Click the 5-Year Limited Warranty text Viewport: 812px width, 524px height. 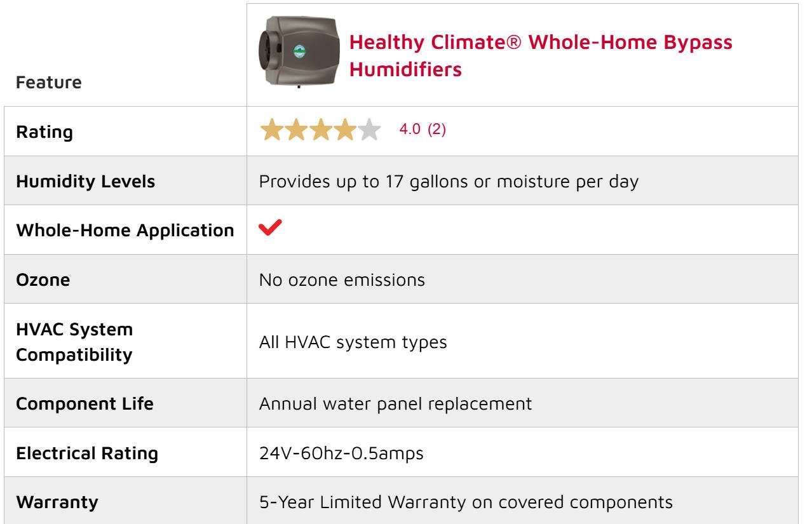[466, 502]
